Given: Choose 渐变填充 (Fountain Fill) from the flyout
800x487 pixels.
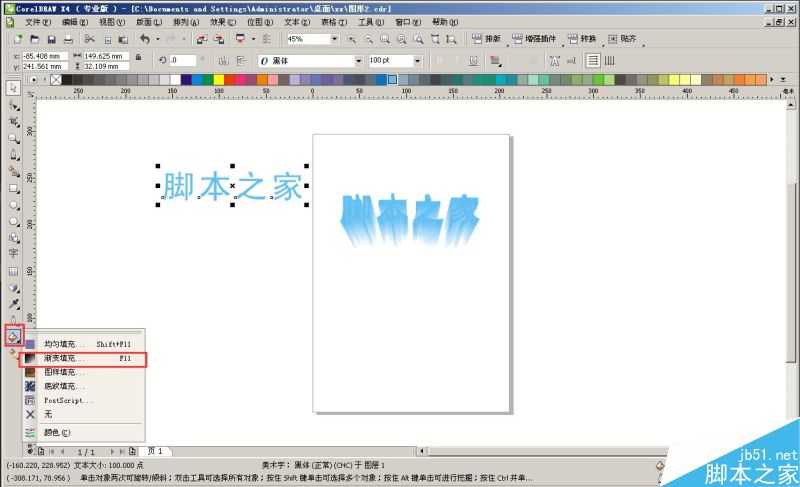Looking at the screenshot, I should tap(64, 357).
